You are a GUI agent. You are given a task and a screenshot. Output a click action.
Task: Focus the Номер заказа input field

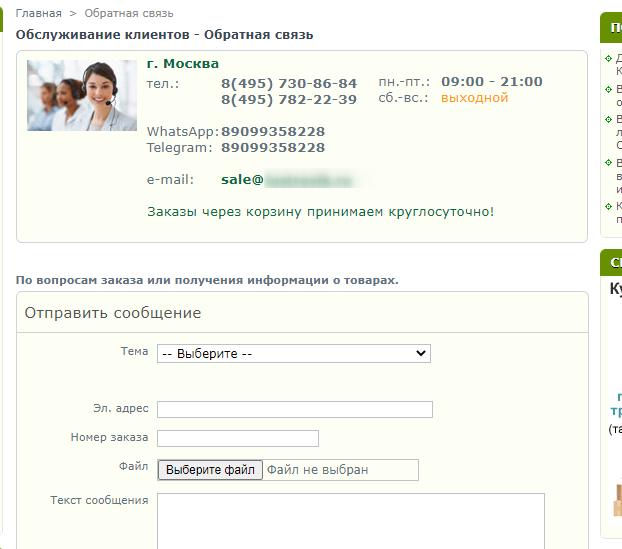238,438
